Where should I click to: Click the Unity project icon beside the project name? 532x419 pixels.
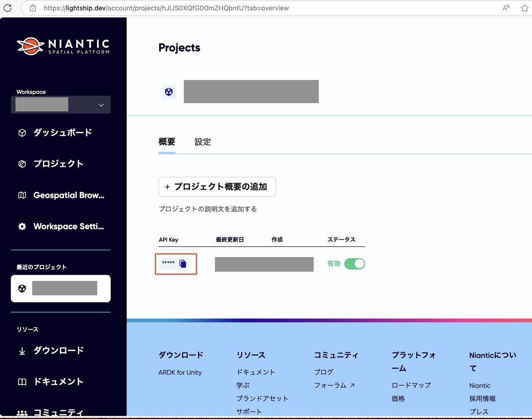(x=168, y=92)
